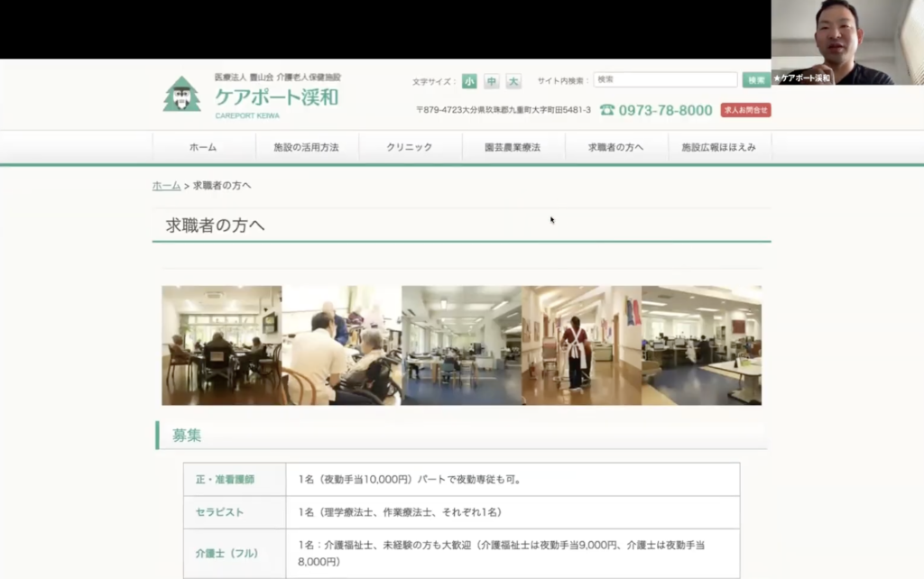924x579 pixels.
Task: Go to the クリニック navigation item
Action: pos(410,147)
